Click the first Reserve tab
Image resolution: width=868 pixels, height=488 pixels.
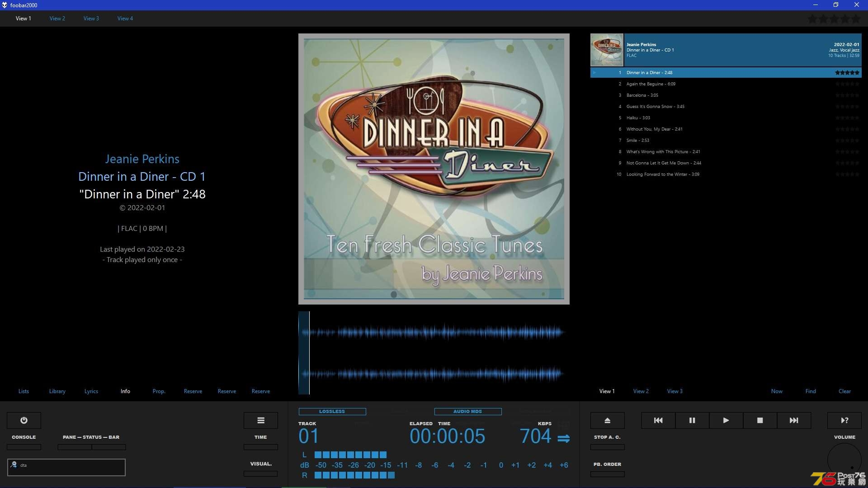(x=193, y=391)
